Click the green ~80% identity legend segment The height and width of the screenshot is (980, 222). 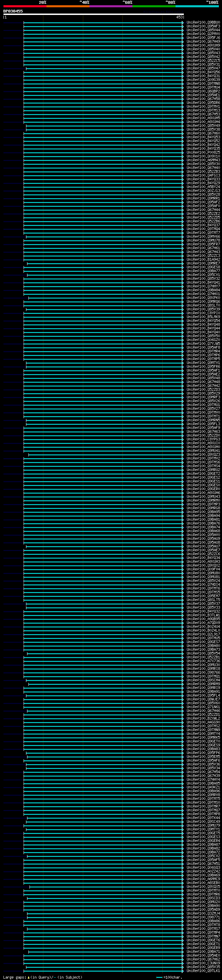[154, 6]
